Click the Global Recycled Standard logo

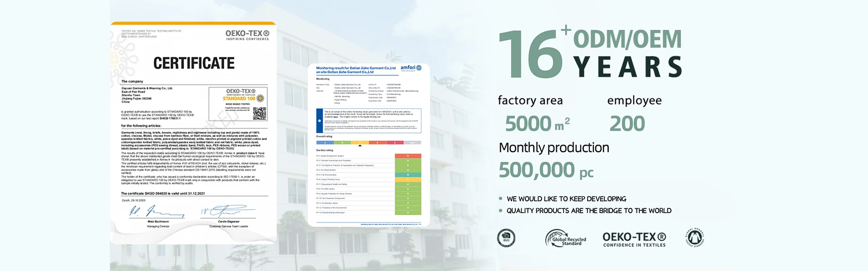566,238
